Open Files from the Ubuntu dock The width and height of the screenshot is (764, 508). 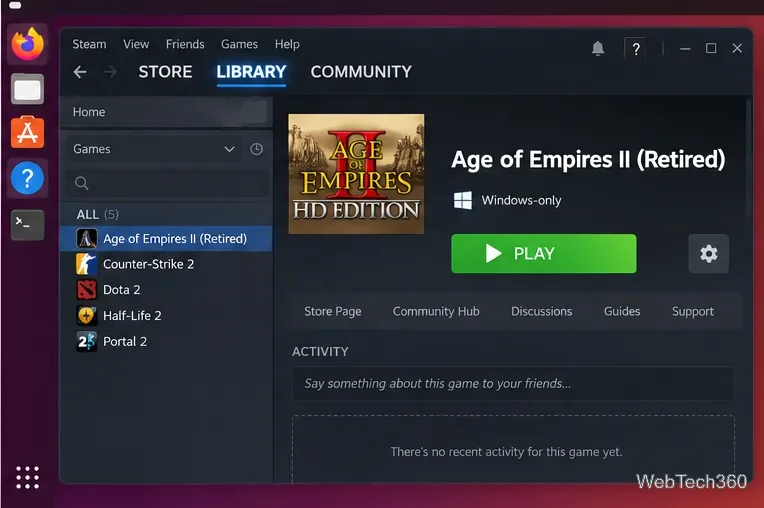tap(27, 89)
